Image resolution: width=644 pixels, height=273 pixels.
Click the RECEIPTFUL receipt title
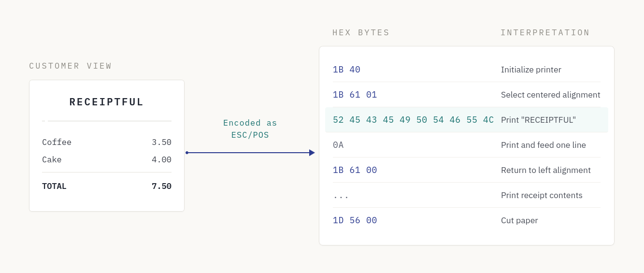point(107,102)
